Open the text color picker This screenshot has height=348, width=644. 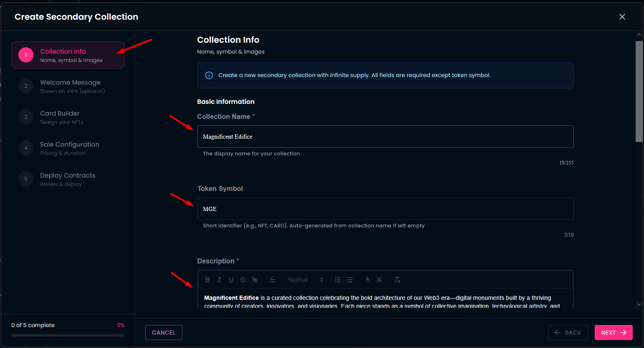tap(367, 280)
